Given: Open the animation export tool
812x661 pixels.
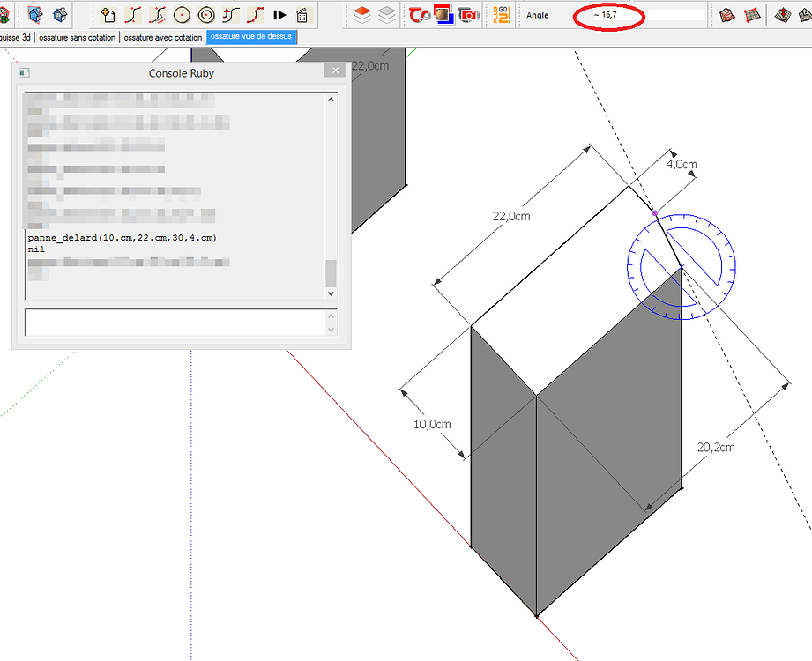Looking at the screenshot, I should pyautogui.click(x=303, y=13).
